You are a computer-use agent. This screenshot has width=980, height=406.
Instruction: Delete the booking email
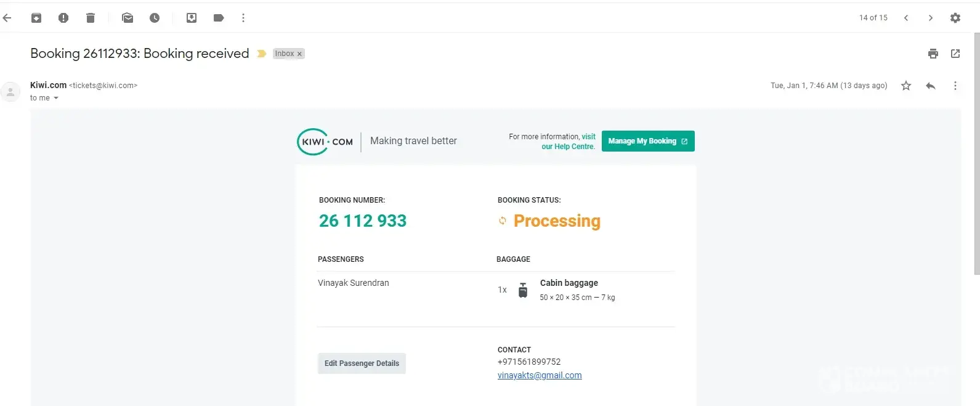(x=91, y=18)
